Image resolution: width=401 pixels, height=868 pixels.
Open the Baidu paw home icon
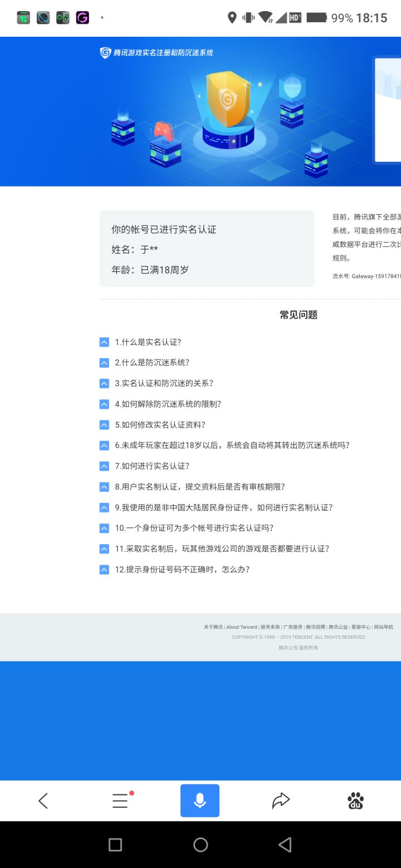[x=356, y=801]
